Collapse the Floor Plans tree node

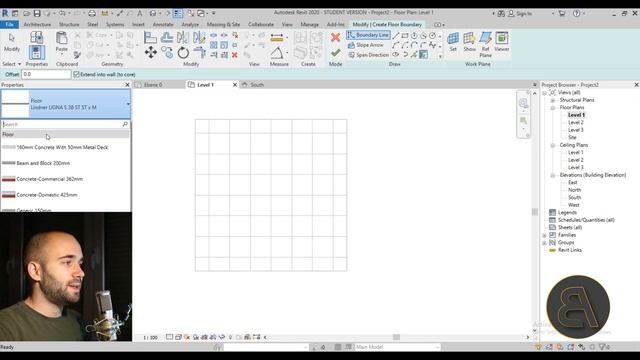(x=553, y=108)
